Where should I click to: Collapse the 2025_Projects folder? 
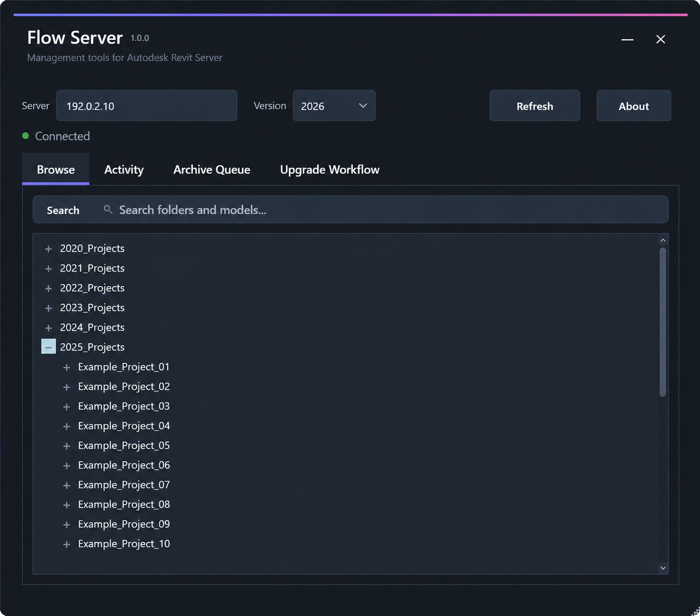[48, 347]
